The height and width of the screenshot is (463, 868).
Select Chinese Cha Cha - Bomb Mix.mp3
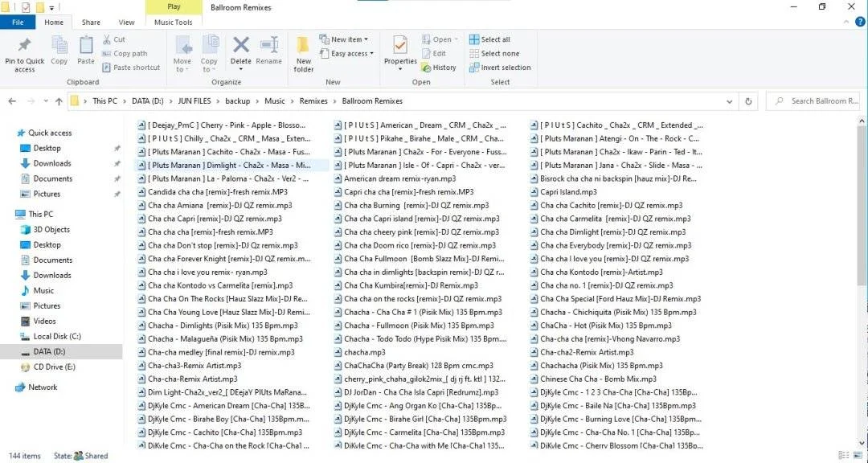tap(593, 379)
